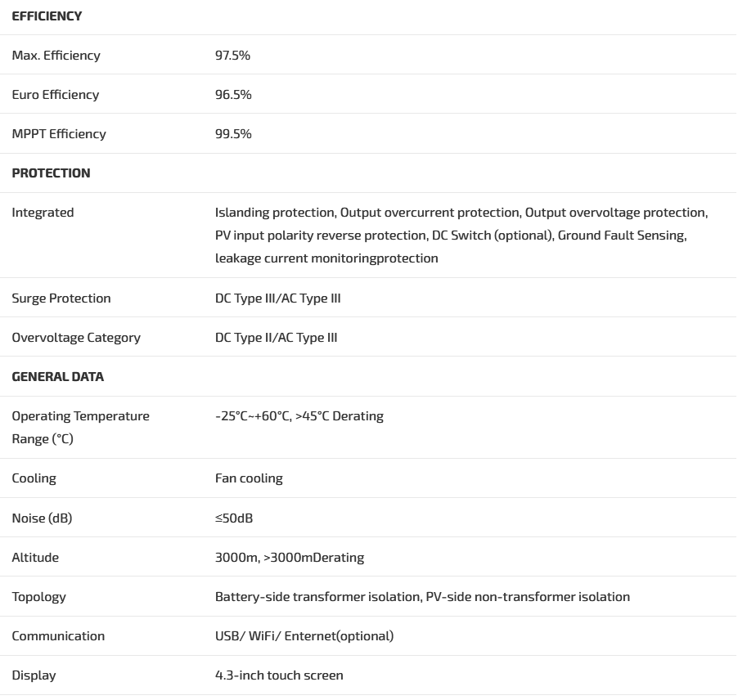Click the PROTECTION section header
The image size is (747, 700).
coord(51,173)
